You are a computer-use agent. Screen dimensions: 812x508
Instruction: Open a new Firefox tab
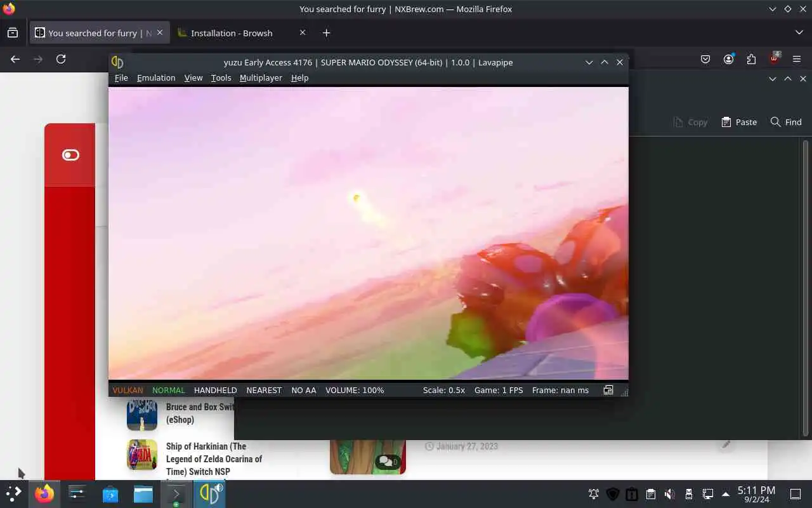click(x=326, y=33)
